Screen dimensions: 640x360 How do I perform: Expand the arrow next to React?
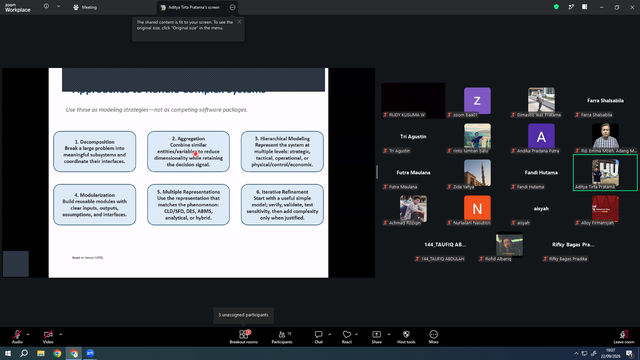(356, 334)
